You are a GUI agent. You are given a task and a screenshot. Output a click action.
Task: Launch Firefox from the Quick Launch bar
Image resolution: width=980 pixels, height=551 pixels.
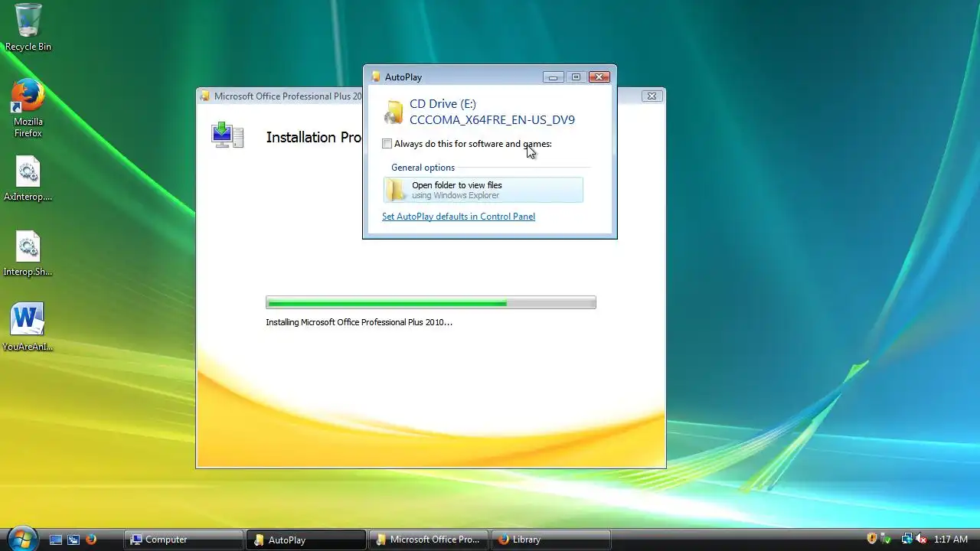tap(91, 540)
